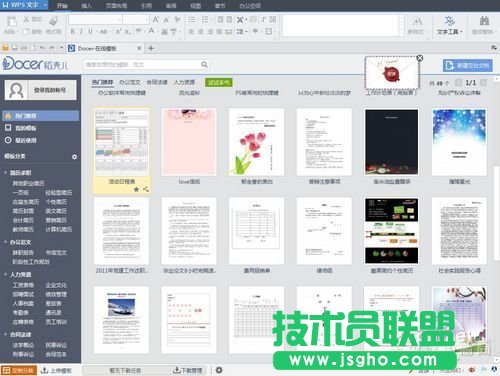The width and height of the screenshot is (500, 376).
Task: Click the 英文简历 link in the sidebar
Action: pos(56,211)
